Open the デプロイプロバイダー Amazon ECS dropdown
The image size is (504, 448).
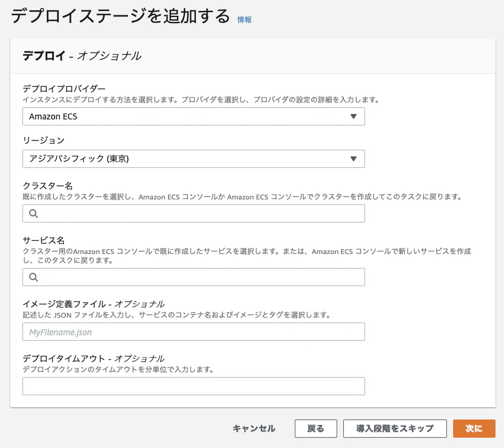point(193,116)
